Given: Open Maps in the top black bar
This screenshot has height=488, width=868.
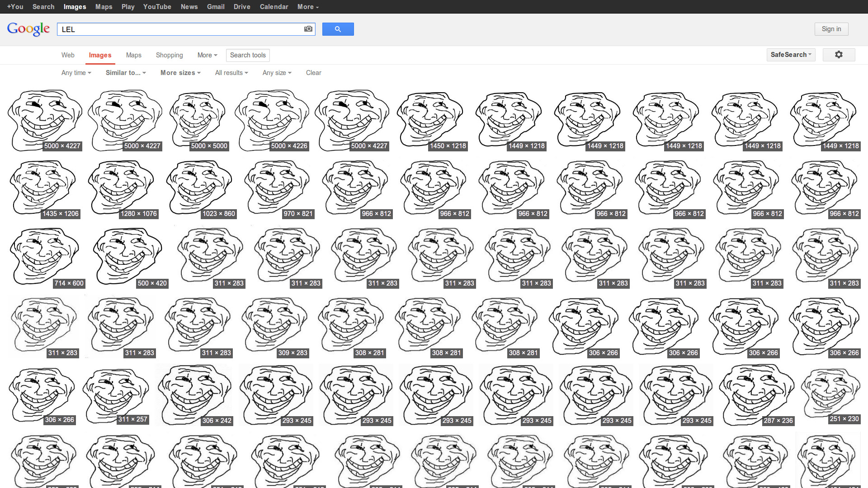Looking at the screenshot, I should (104, 7).
